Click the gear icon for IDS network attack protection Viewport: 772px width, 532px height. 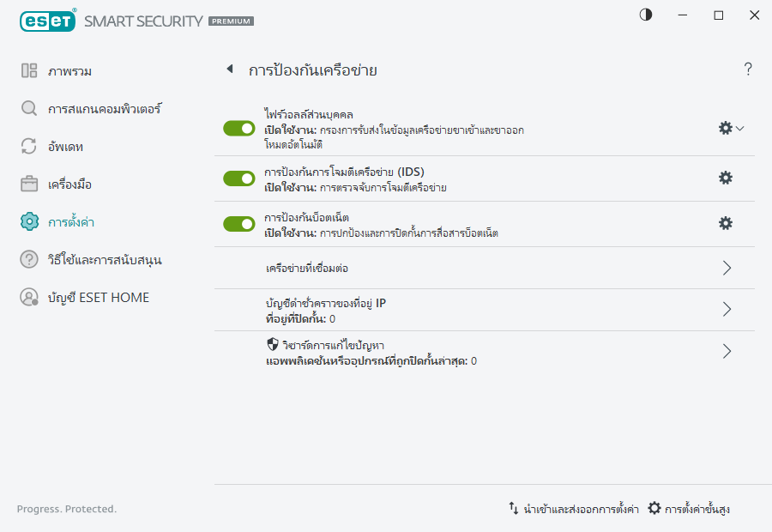(x=726, y=178)
